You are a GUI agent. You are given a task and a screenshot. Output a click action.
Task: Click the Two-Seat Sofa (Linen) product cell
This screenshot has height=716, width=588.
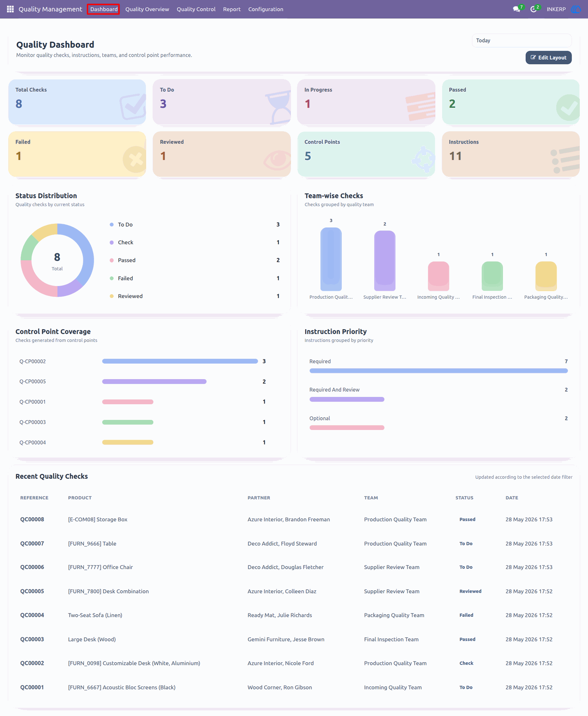tap(95, 615)
